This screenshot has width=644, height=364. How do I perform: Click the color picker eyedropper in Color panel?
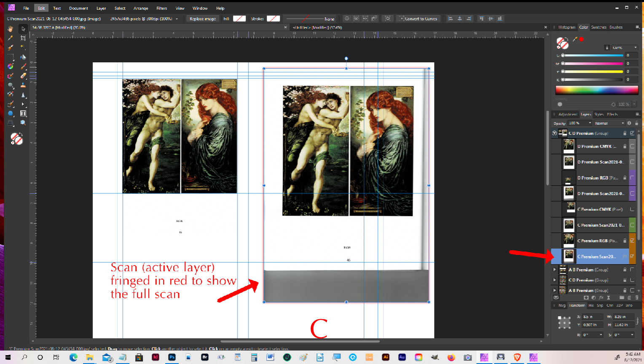574,39
